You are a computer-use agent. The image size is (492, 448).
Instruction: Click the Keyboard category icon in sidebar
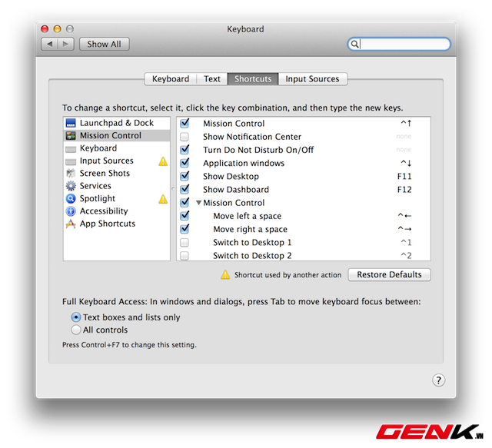point(71,149)
